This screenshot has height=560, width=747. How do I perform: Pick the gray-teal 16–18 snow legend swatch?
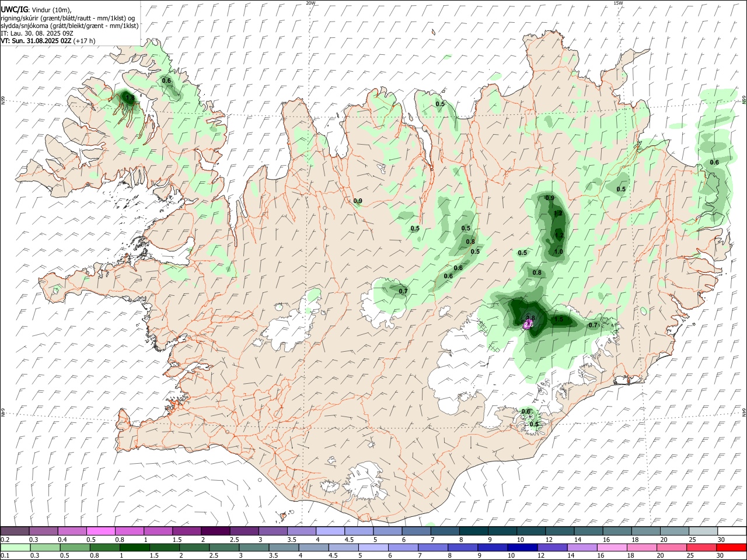(617, 531)
